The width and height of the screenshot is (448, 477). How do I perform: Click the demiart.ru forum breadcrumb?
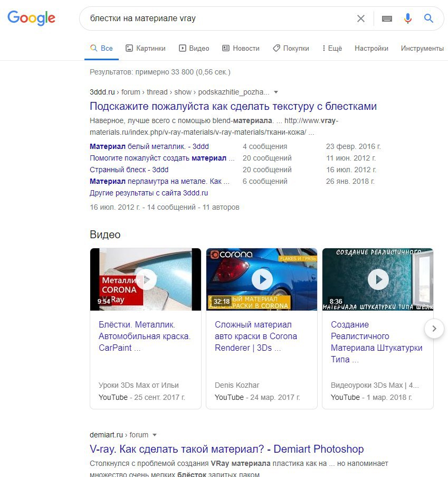coord(119,435)
